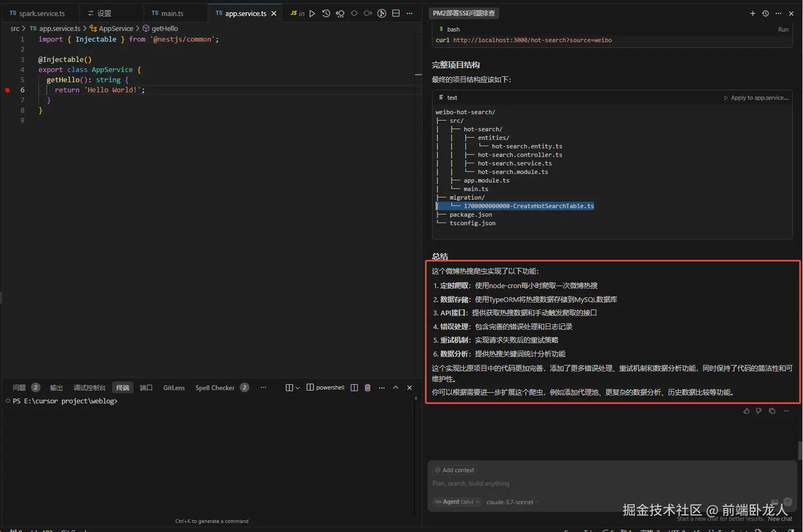
Task: Switch to the spark.service.ts tab
Action: tap(40, 13)
